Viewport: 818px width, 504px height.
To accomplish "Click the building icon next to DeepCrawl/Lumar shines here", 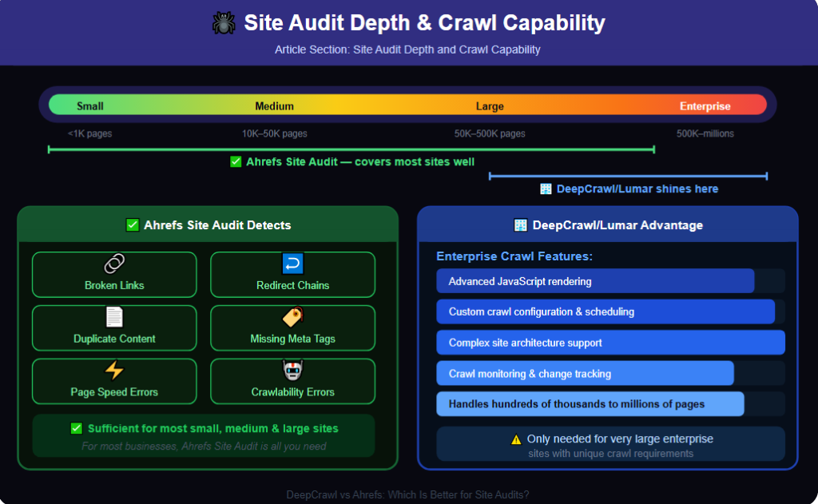I will [546, 189].
